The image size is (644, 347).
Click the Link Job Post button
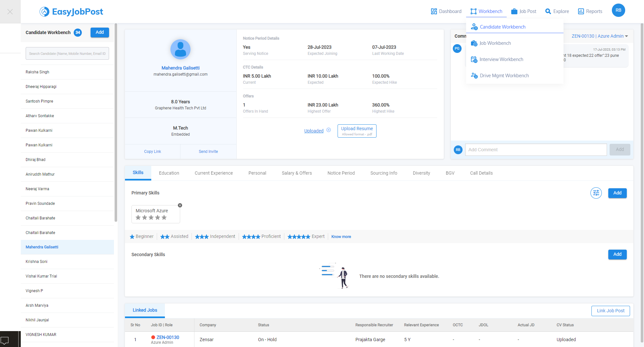point(610,311)
